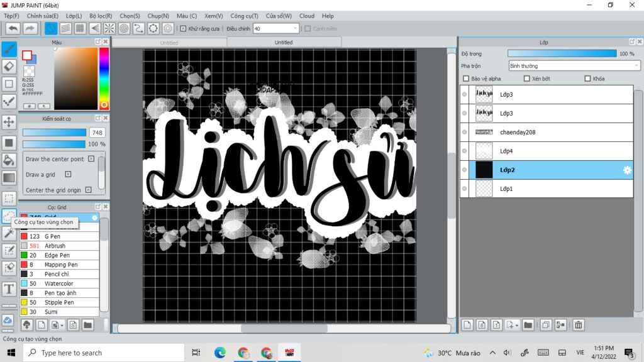
Task: Delete layer with trash can icon
Action: [579, 325]
